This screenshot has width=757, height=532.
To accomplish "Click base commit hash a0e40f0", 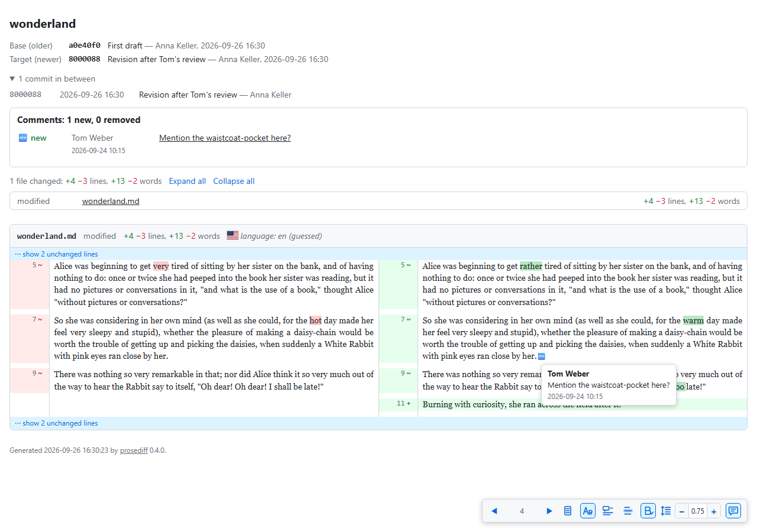I will click(x=85, y=46).
